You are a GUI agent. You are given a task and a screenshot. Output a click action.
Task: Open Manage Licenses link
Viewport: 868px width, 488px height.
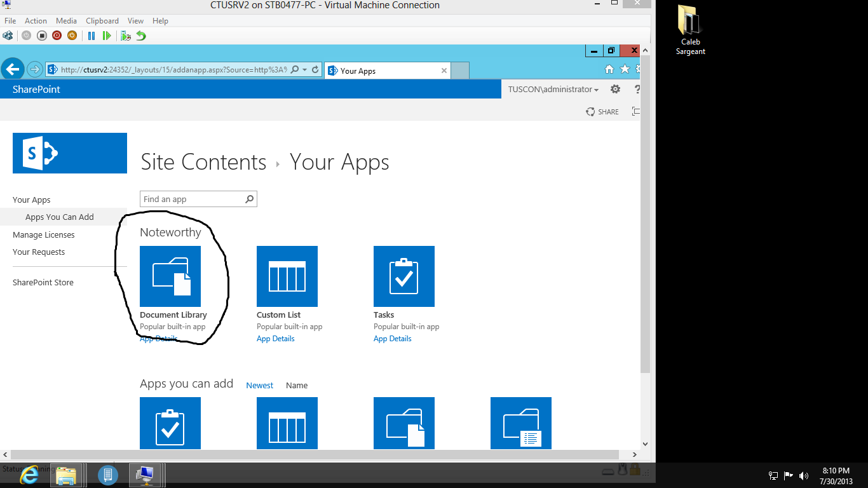pyautogui.click(x=44, y=234)
